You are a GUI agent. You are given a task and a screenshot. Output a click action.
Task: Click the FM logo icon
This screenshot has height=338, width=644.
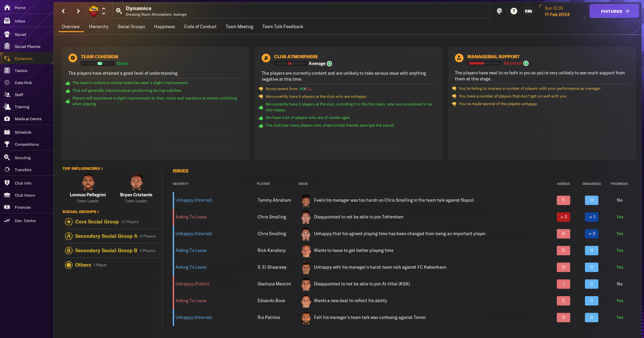click(528, 11)
